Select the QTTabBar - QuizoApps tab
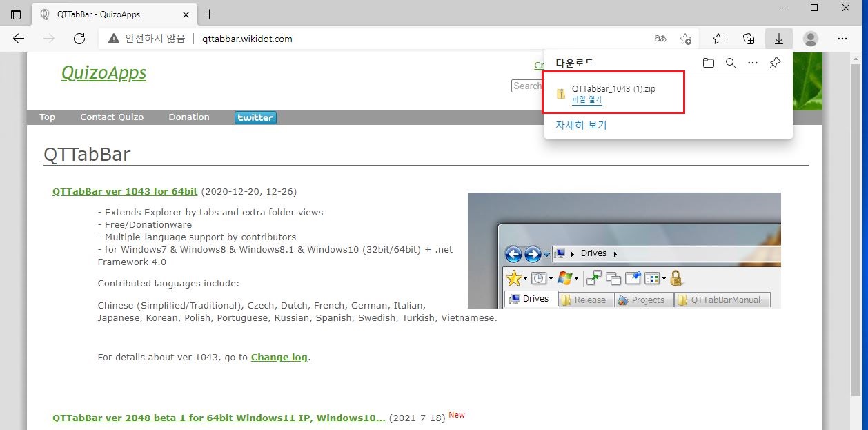The image size is (868, 430). [x=115, y=14]
